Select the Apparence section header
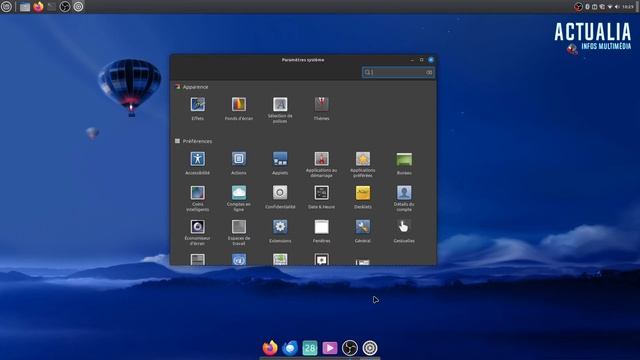Viewport: 640px width, 360px height. pos(196,87)
